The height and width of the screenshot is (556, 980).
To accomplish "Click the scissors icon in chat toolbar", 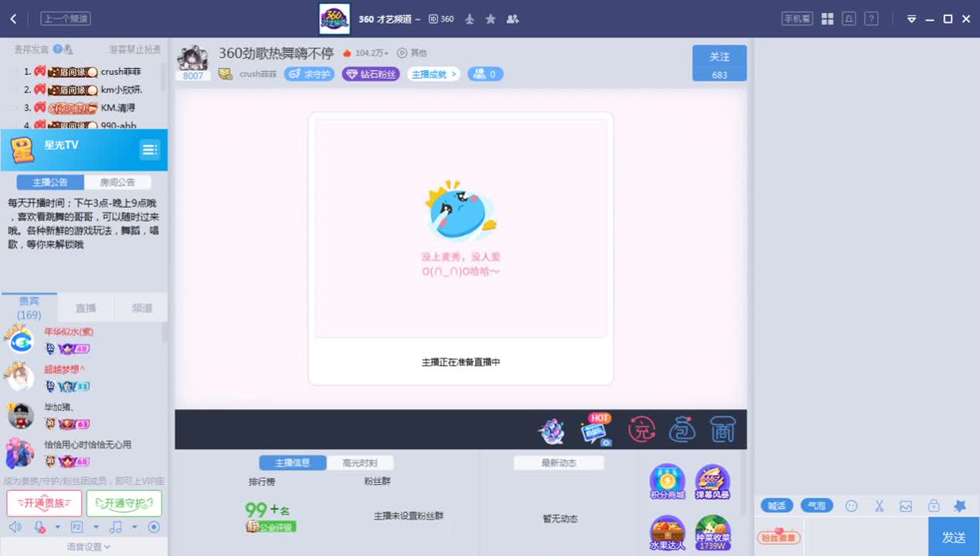I will [879, 505].
